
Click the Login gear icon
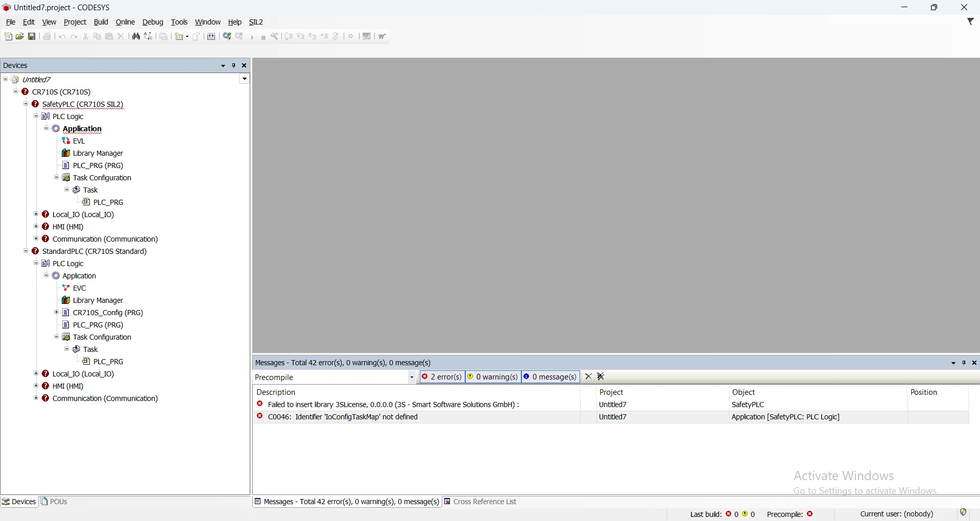click(x=227, y=36)
